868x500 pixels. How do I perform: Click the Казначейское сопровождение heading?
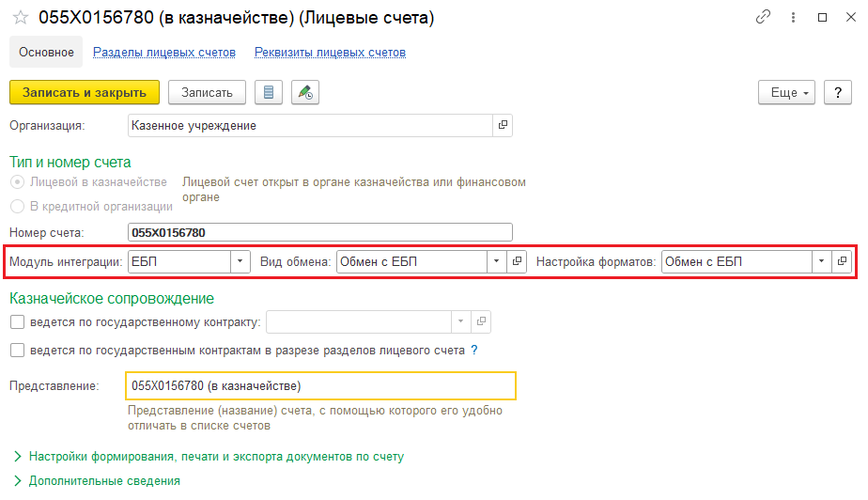(x=111, y=299)
